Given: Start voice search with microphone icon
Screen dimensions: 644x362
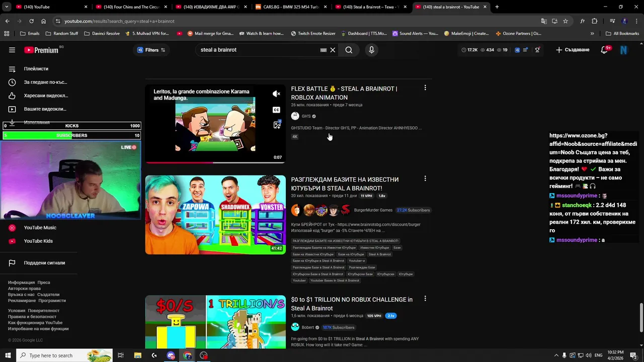Looking at the screenshot, I should (x=371, y=50).
